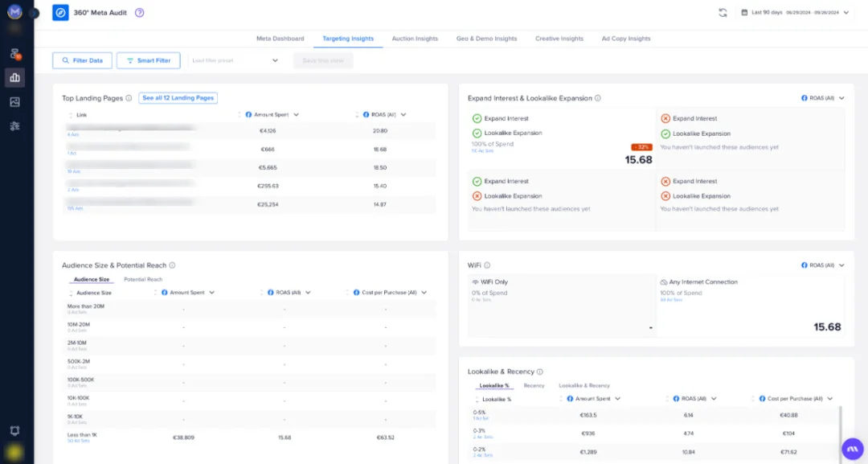Click the info icon beside Audience Size & Potential Reach

tap(172, 265)
